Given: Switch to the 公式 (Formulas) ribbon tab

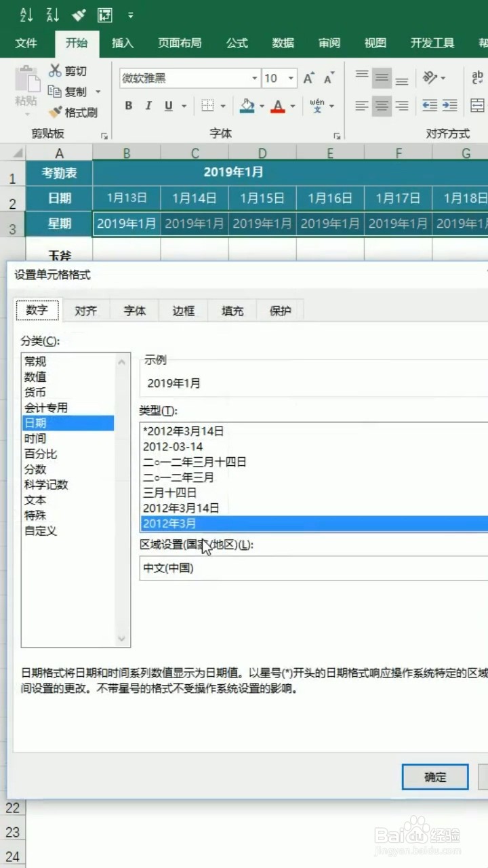Looking at the screenshot, I should [237, 43].
